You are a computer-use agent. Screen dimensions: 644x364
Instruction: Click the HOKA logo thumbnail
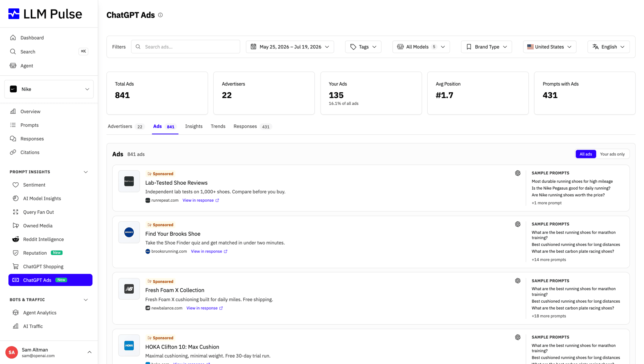pos(129,345)
